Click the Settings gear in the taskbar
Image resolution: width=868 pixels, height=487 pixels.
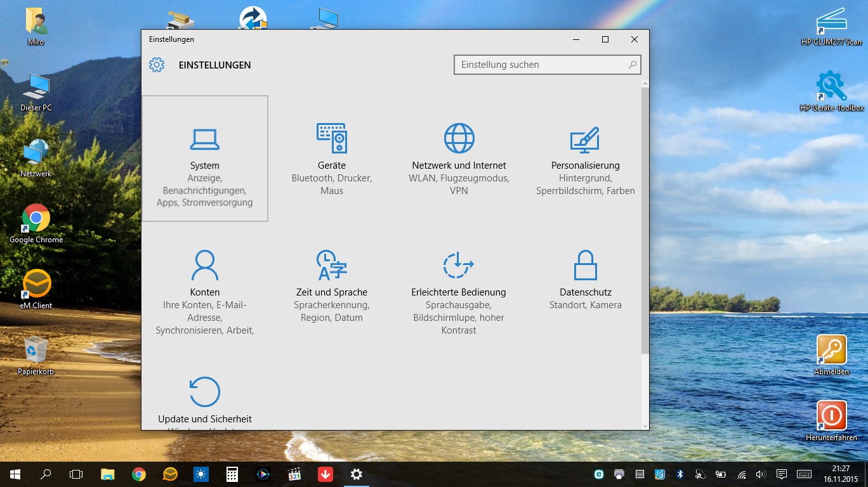(357, 474)
